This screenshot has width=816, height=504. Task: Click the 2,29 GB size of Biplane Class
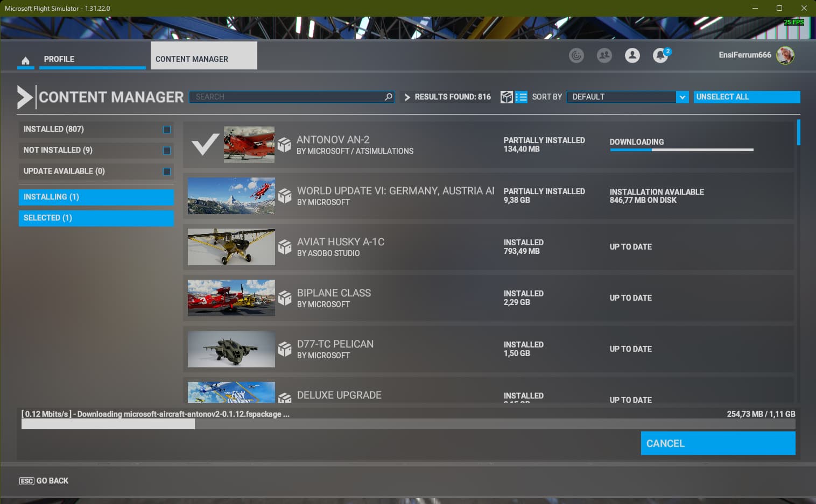pos(517,302)
